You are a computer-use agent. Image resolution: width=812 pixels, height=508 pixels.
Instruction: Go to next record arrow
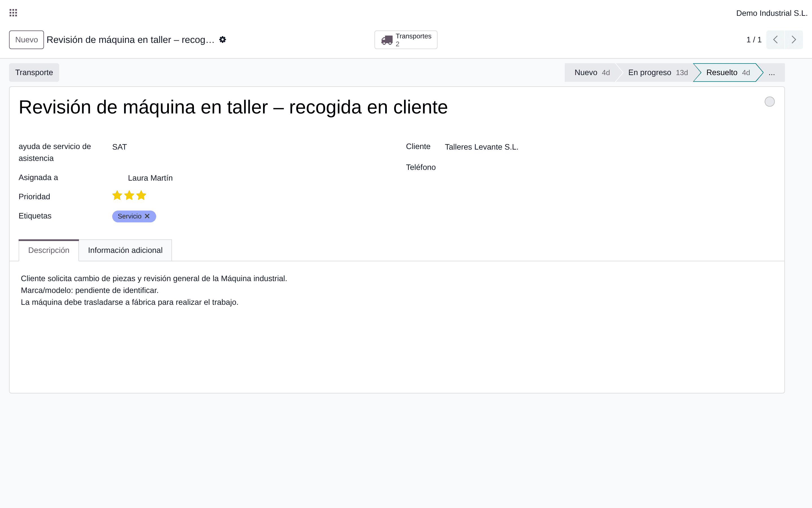click(794, 40)
